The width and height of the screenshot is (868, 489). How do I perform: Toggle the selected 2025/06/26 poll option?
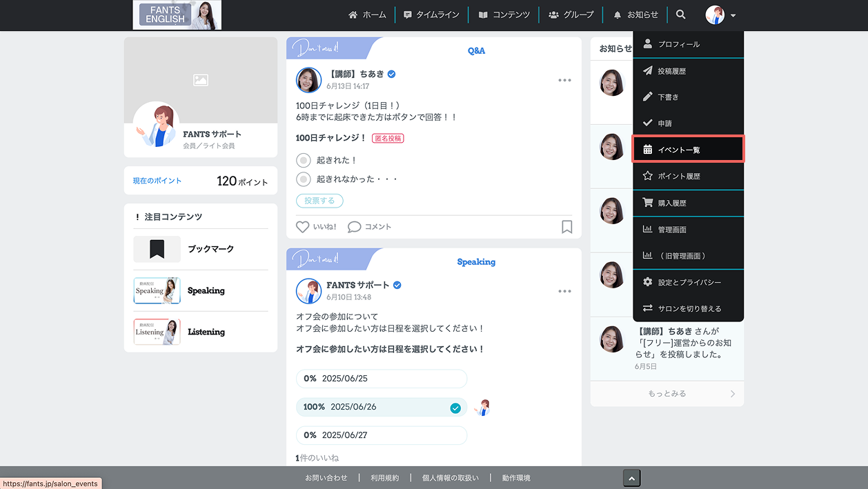click(x=382, y=407)
